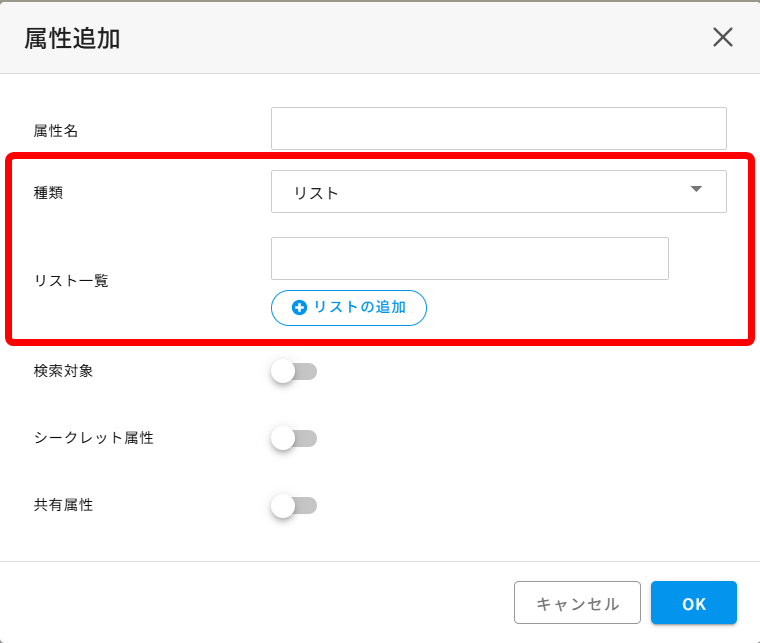The image size is (760, 643).
Task: Confirm with the blue OK button
Action: pyautogui.click(x=694, y=602)
